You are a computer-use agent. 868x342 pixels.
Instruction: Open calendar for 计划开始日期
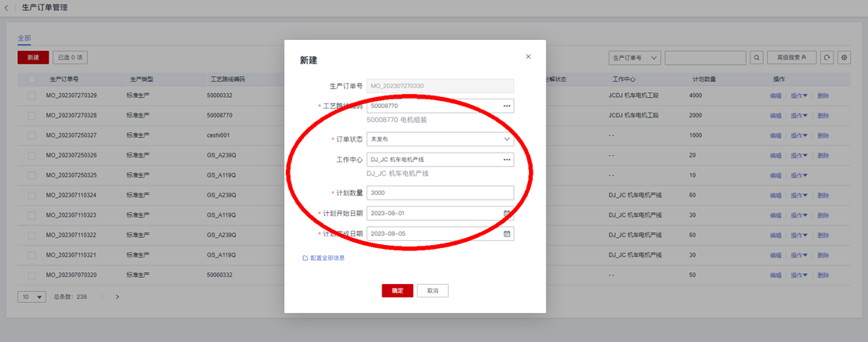click(x=507, y=213)
